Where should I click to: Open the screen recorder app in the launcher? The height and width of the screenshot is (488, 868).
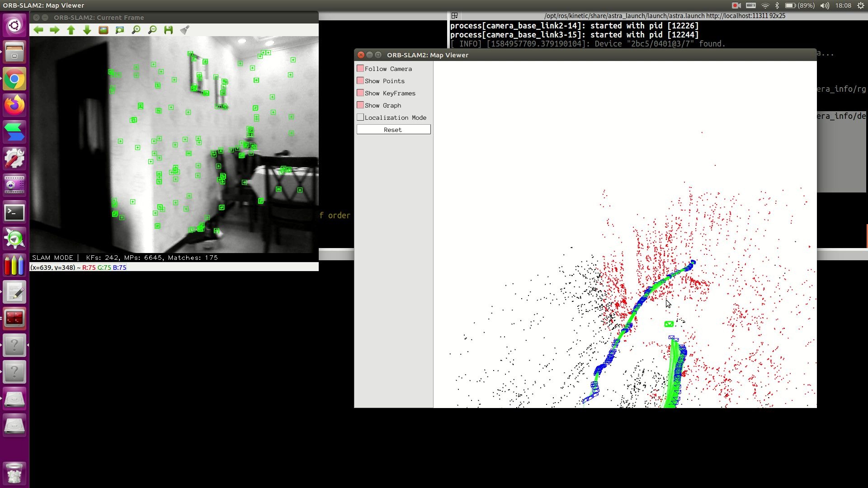14,185
